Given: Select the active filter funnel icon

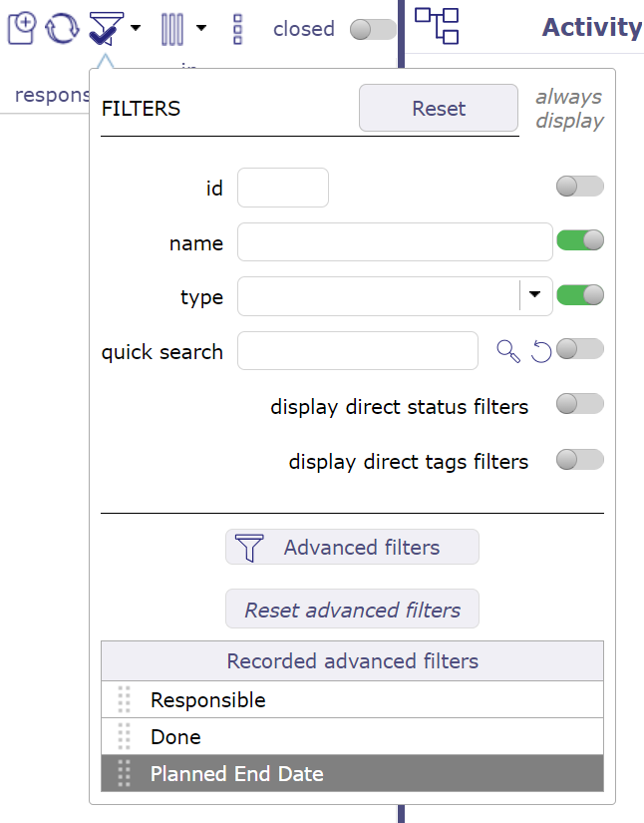Looking at the screenshot, I should [x=104, y=30].
